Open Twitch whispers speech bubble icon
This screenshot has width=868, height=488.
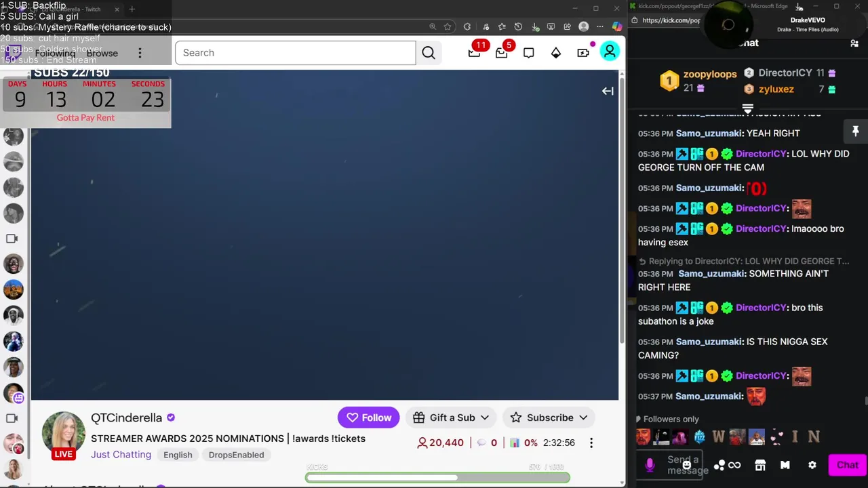(529, 53)
